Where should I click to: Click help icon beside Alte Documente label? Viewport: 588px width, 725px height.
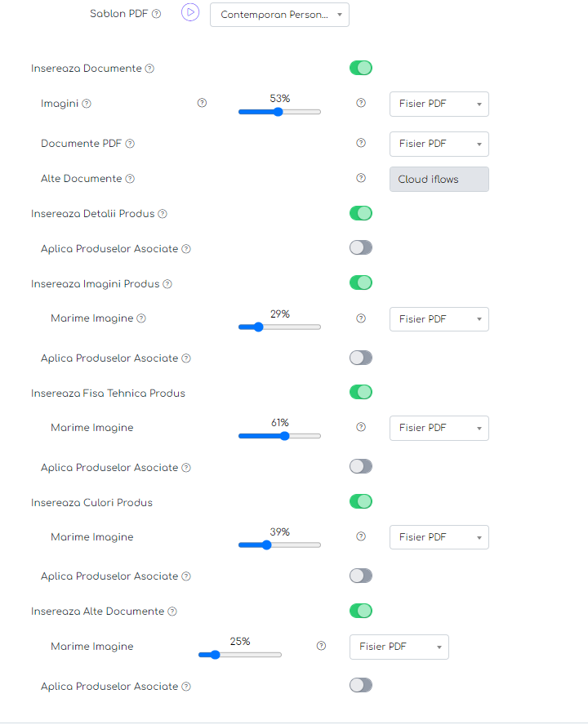(x=130, y=179)
